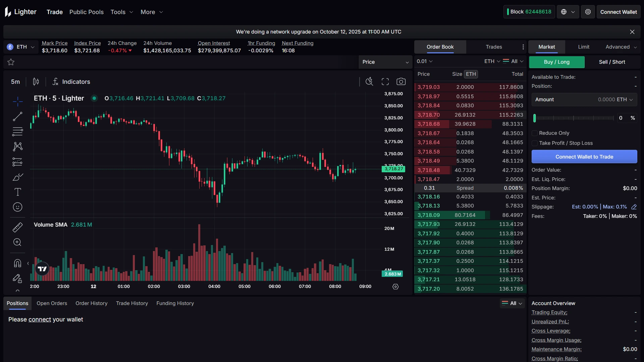644x362 pixels.
Task: Switch to the Sell / Short side
Action: click(612, 62)
